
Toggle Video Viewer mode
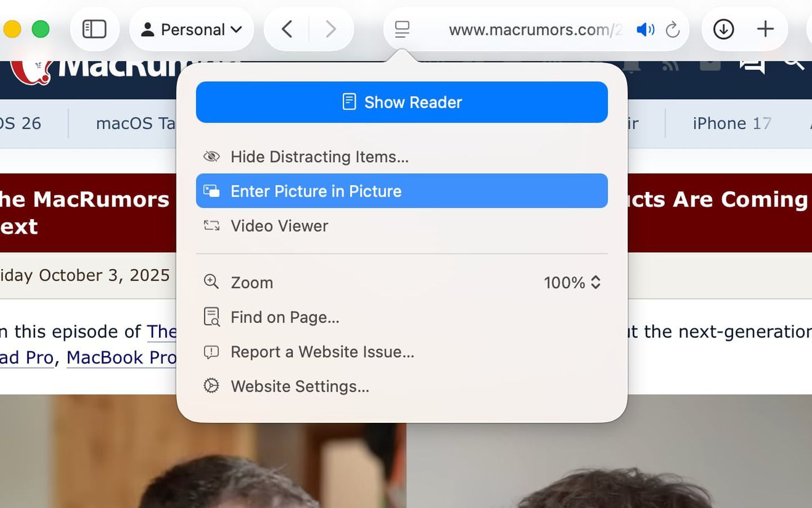pos(279,226)
